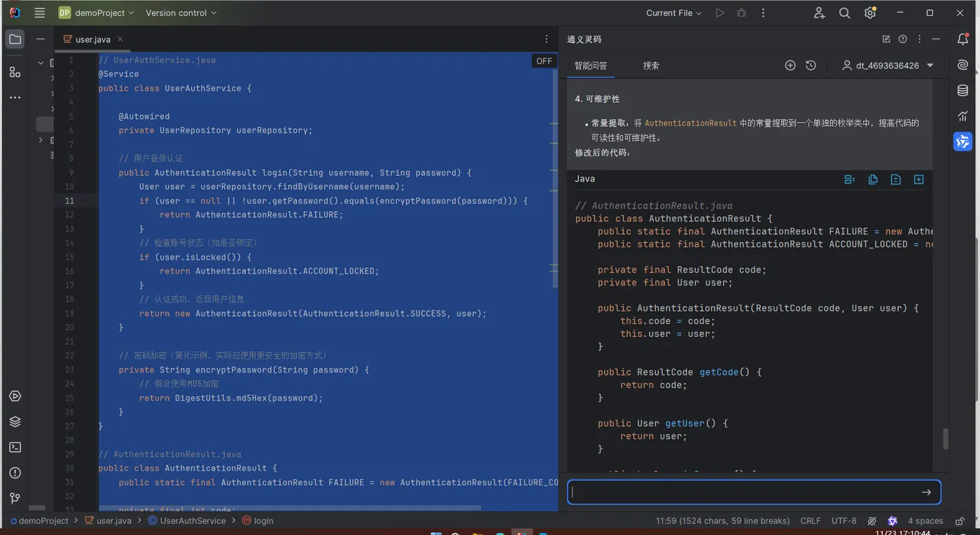Open IDE settings gear icon
Viewport: 980px width, 535px height.
pos(870,13)
